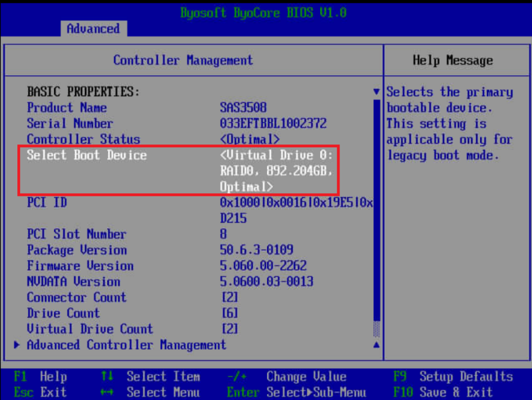The image size is (532, 400).
Task: Select the Drive Count value field
Action: [x=229, y=313]
